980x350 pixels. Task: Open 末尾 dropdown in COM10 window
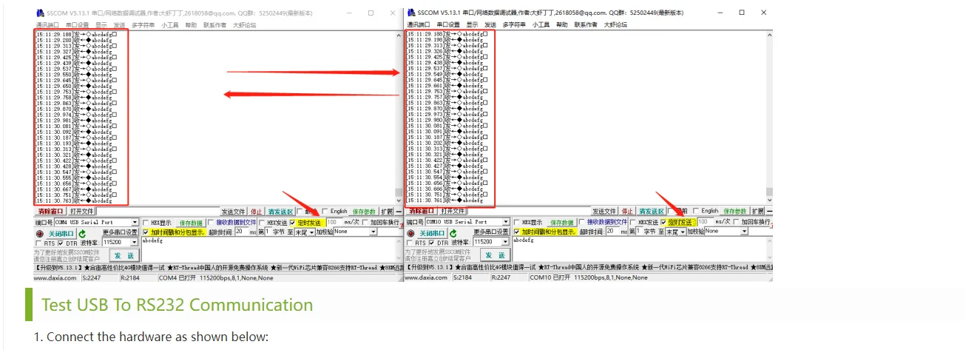point(682,232)
